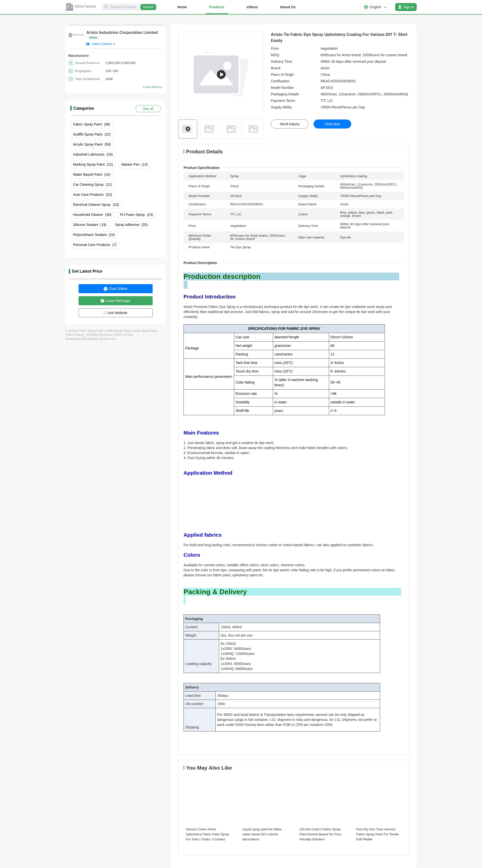Open Fabric Spray Paint category

[92, 124]
